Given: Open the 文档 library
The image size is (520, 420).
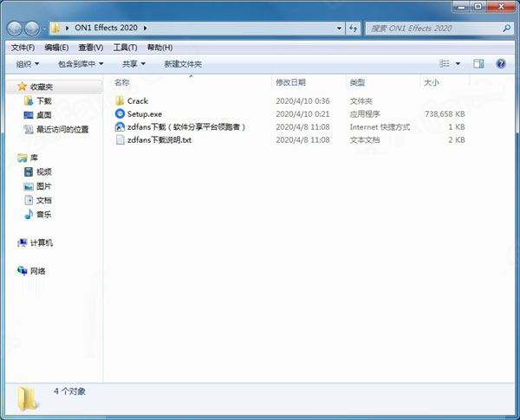Looking at the screenshot, I should click(x=44, y=200).
